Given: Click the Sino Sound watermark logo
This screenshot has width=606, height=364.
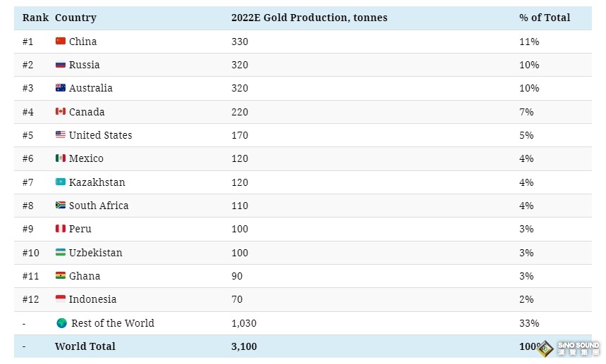Looking at the screenshot, I should coord(569,349).
